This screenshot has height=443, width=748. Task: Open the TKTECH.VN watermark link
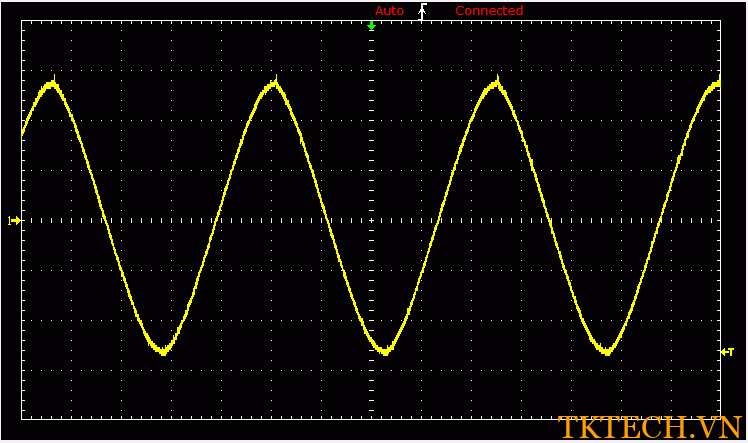pyautogui.click(x=650, y=427)
